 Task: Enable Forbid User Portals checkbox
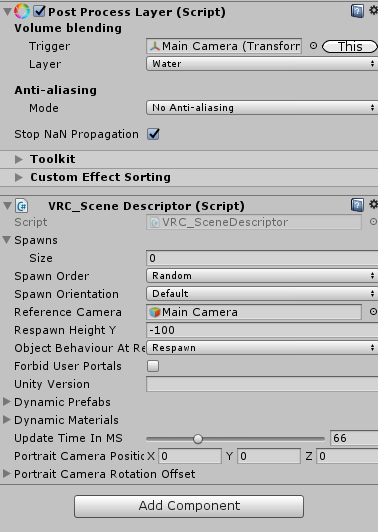(x=153, y=366)
